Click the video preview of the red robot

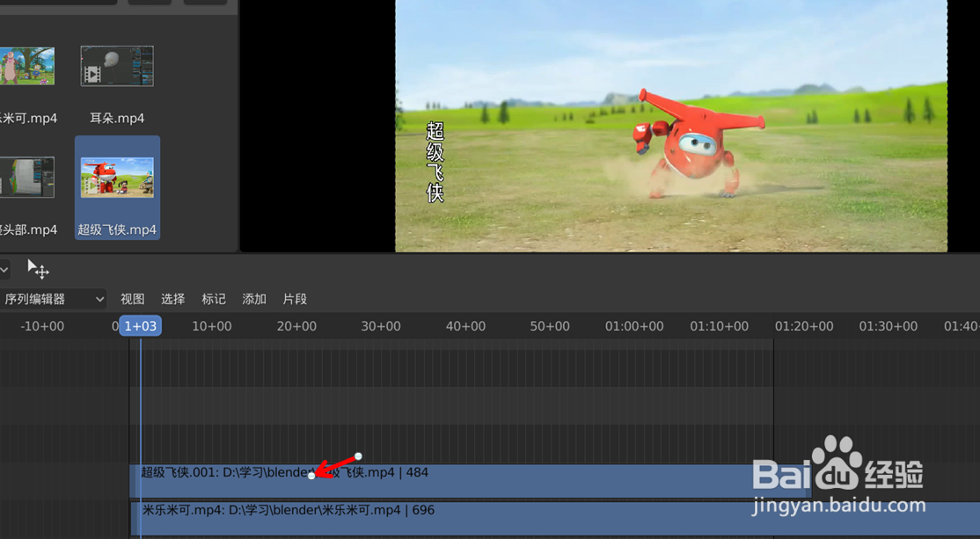click(x=671, y=126)
